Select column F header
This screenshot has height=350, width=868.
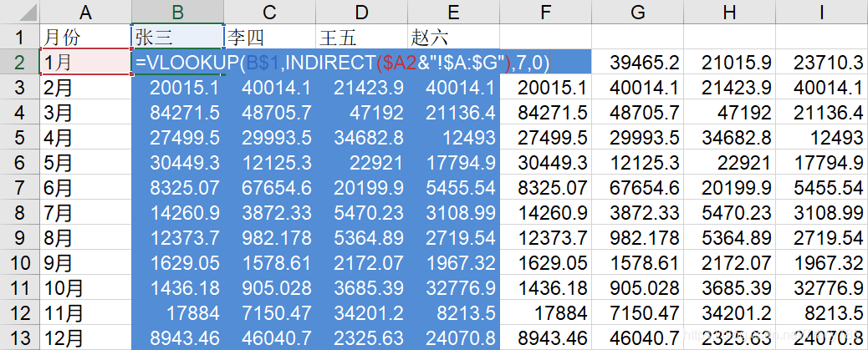545,12
